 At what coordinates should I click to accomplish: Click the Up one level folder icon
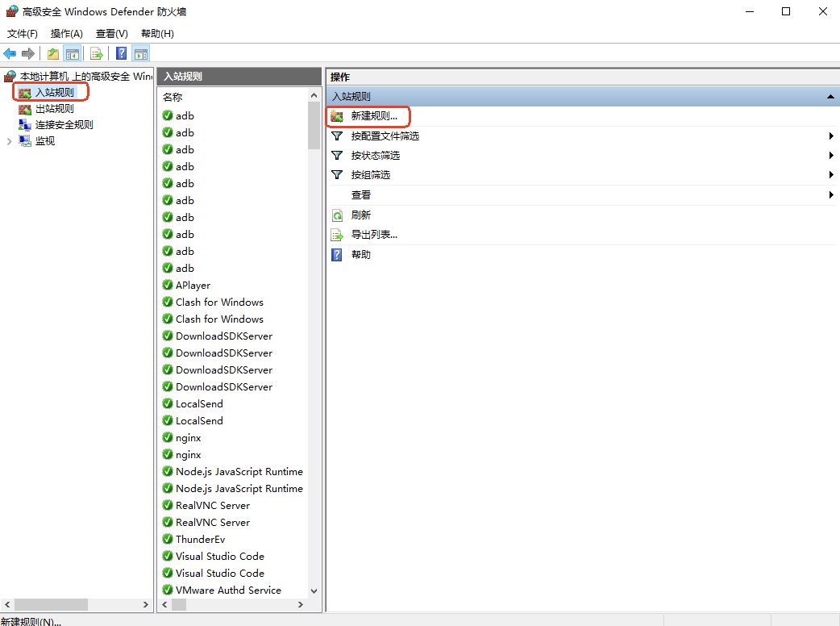click(x=53, y=54)
